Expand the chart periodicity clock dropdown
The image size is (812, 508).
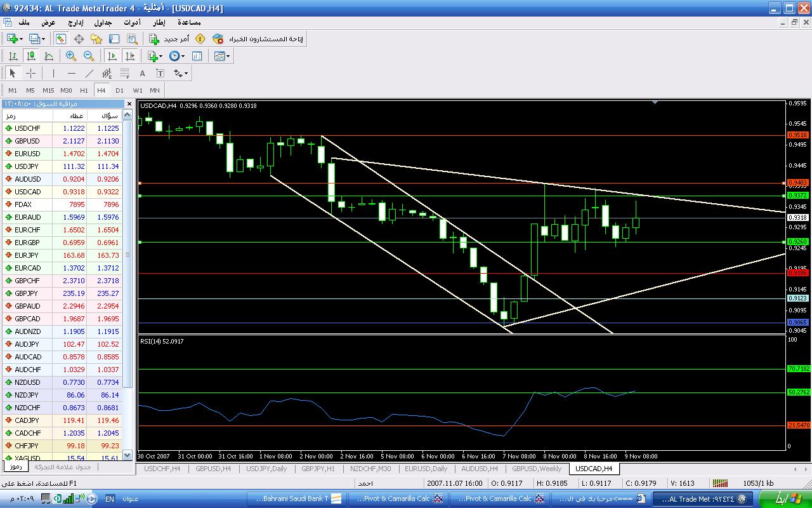(x=183, y=56)
